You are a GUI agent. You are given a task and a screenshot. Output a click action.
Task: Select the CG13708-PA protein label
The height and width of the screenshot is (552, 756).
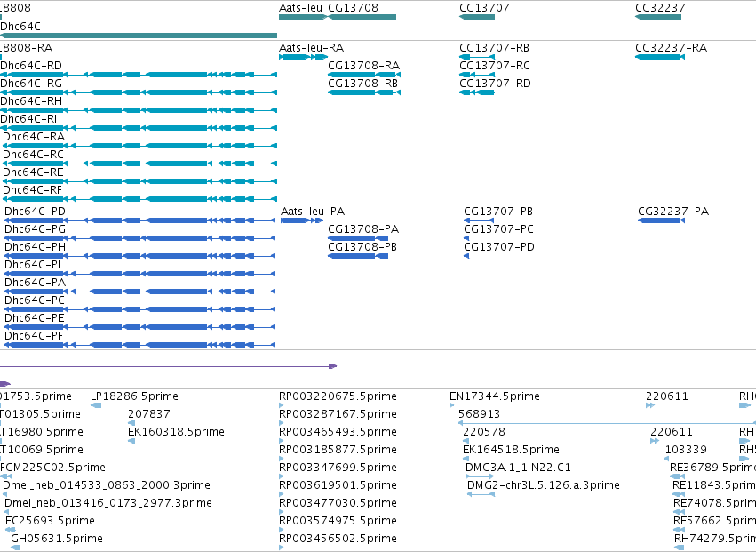[363, 229]
